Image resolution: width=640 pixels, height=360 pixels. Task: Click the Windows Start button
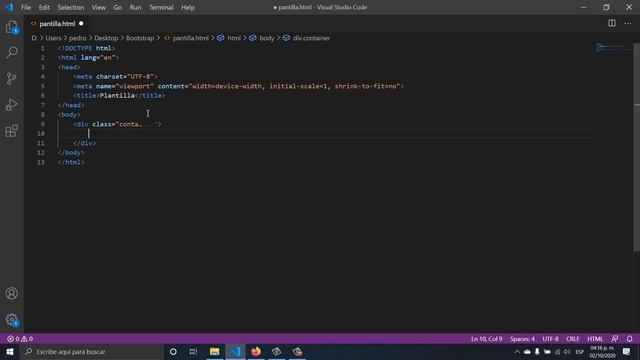(10, 351)
